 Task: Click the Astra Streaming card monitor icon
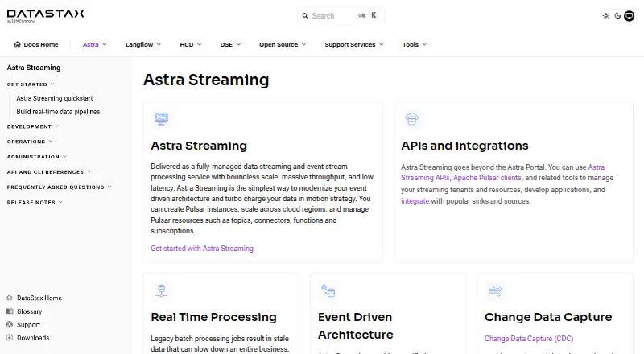tap(162, 119)
